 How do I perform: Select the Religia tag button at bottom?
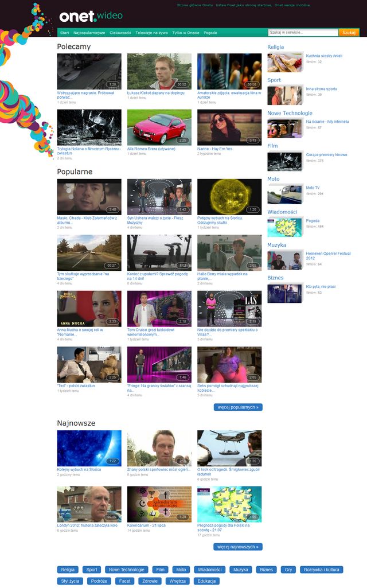pos(68,570)
